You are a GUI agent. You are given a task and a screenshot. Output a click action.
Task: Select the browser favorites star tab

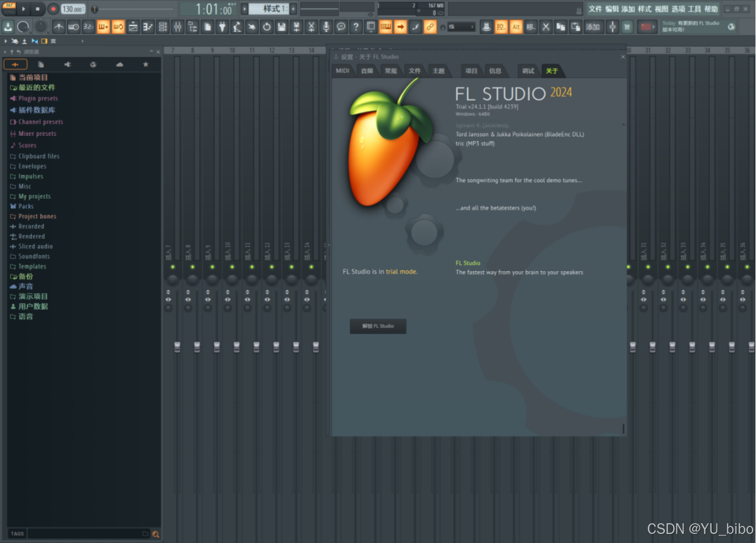tap(146, 64)
